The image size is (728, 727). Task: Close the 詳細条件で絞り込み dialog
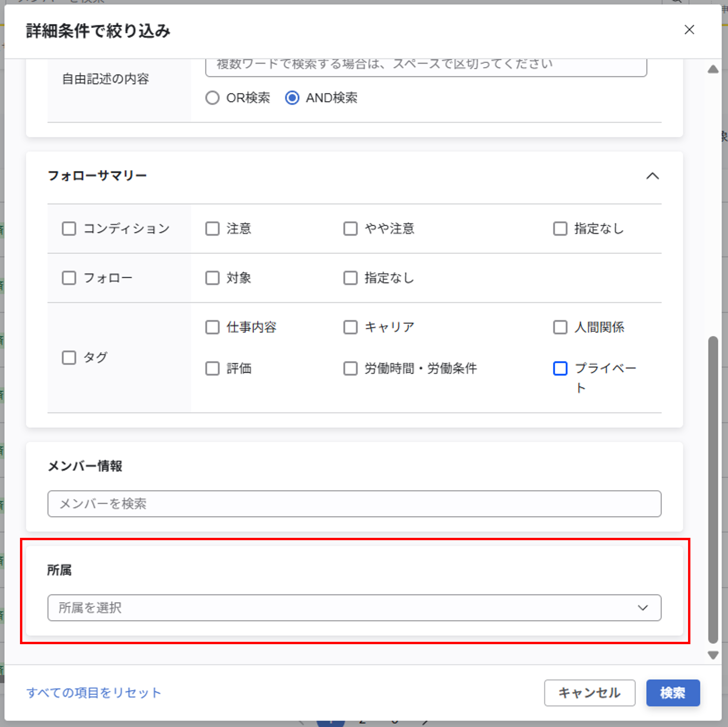tap(689, 30)
